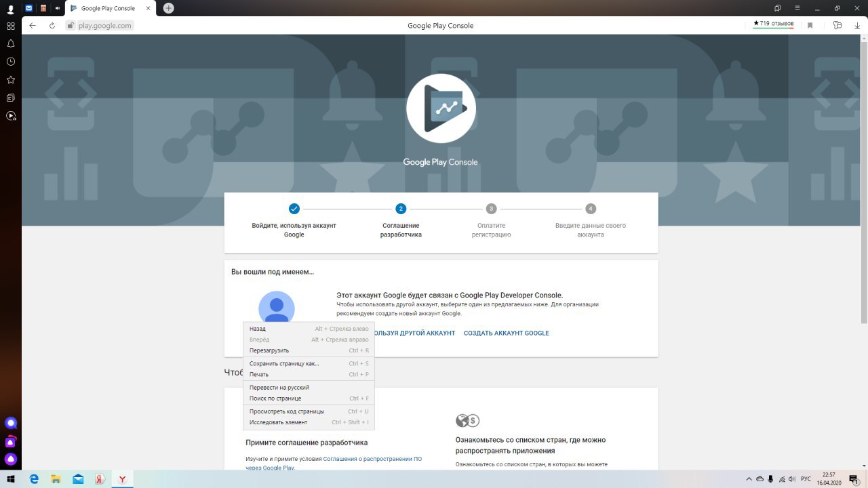
Task: Open the notifications bell in the sidebar
Action: [11, 43]
